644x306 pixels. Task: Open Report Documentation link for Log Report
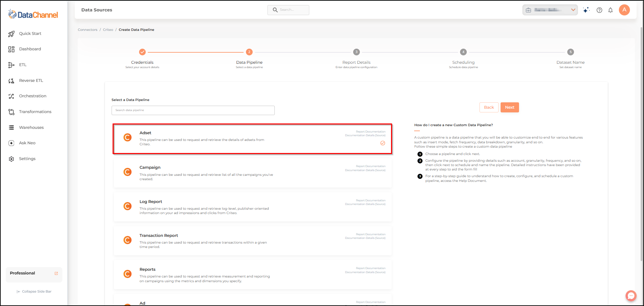[371, 200]
